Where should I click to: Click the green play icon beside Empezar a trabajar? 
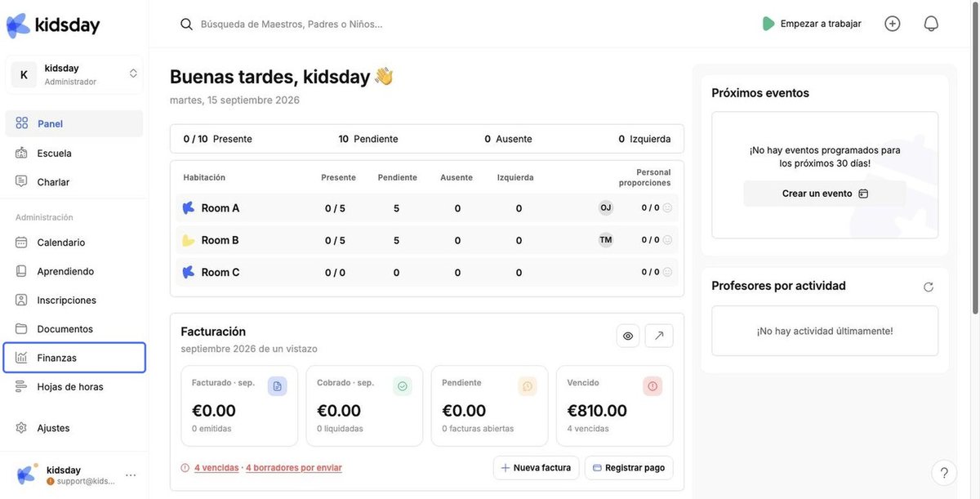coord(768,24)
